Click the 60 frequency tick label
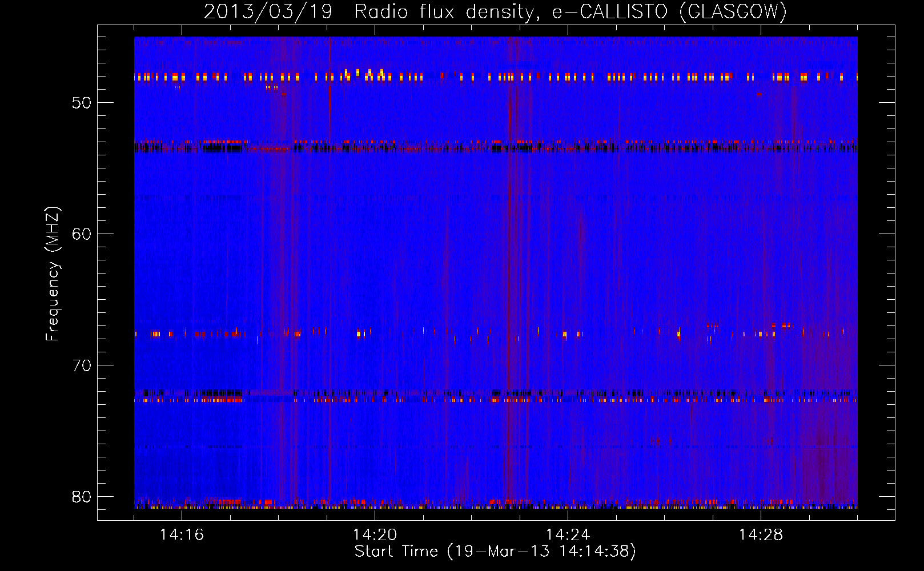The height and width of the screenshot is (571, 924). click(x=82, y=235)
